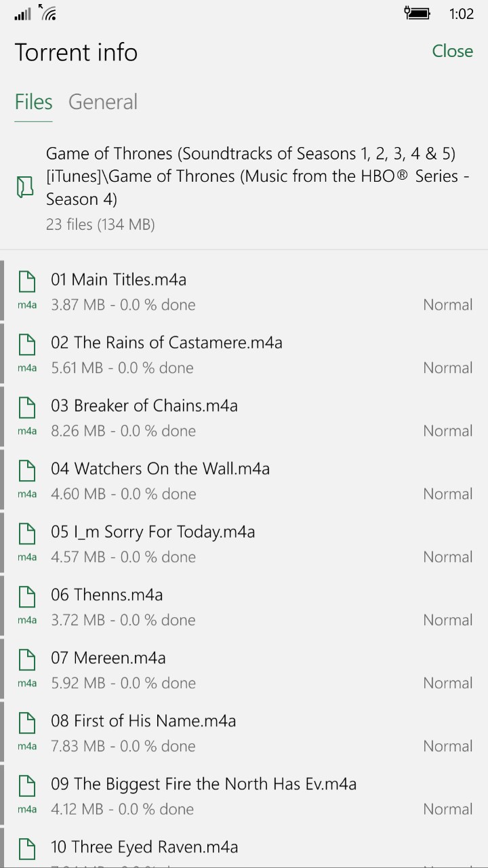Select the 02 The Rains of Castamere.m4a file name
This screenshot has height=868, width=488.
[166, 343]
